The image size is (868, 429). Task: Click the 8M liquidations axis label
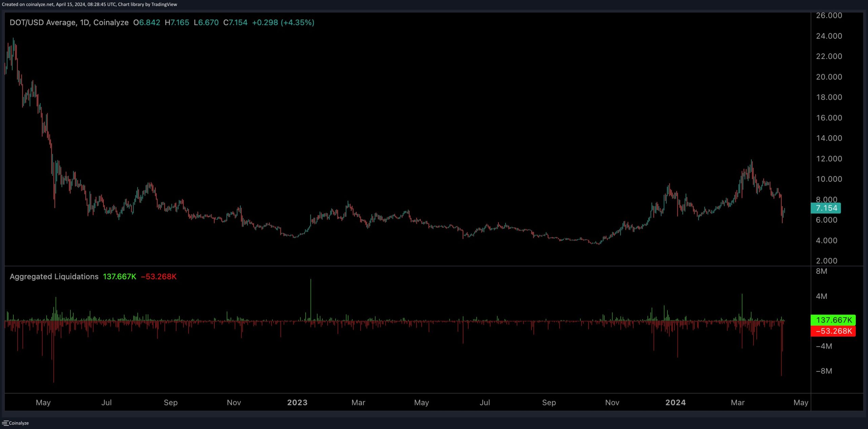pos(822,271)
